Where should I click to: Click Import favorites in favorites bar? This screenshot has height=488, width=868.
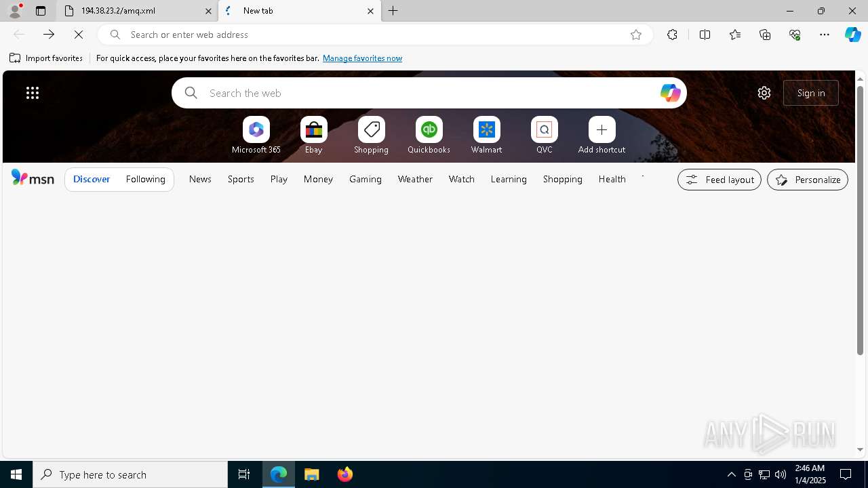click(x=46, y=58)
